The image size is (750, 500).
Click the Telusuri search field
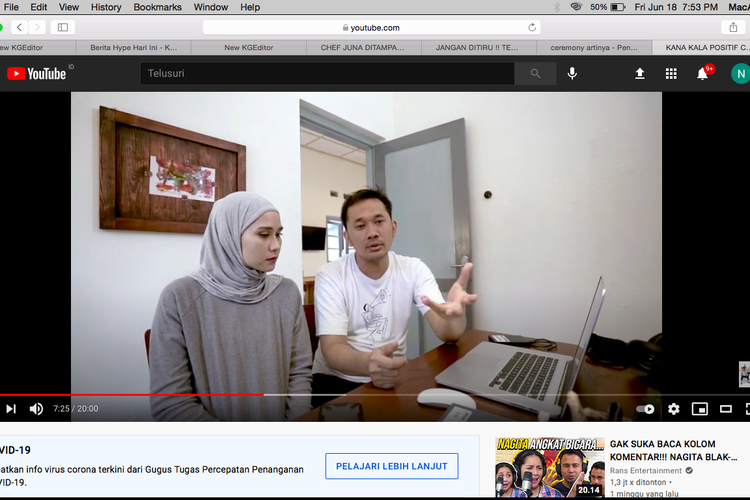(x=327, y=73)
